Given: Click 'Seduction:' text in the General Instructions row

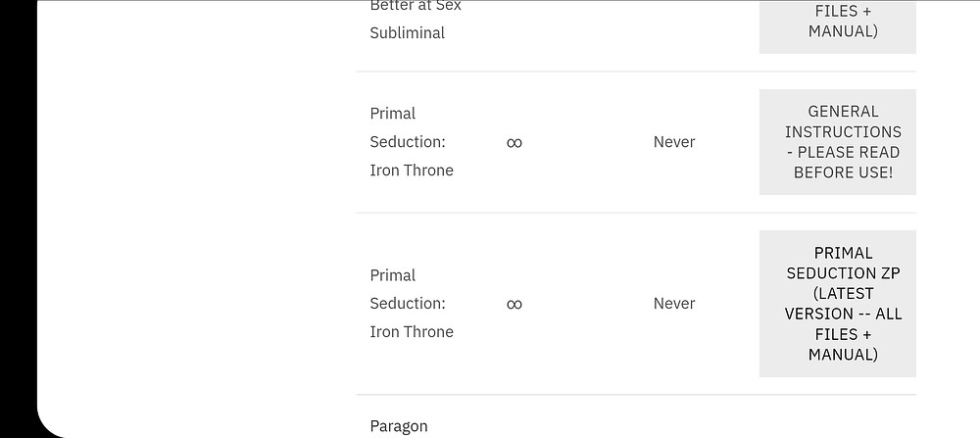Looking at the screenshot, I should tap(408, 142).
